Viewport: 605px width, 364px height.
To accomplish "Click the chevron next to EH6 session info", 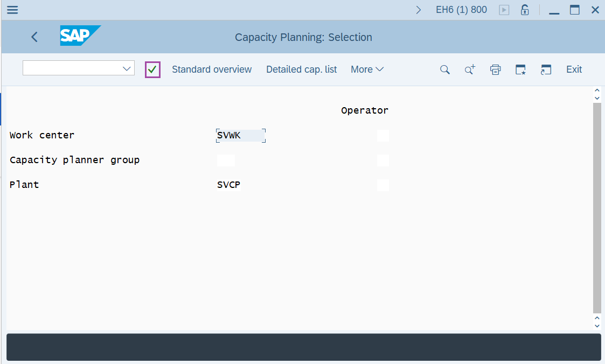I will pos(419,10).
